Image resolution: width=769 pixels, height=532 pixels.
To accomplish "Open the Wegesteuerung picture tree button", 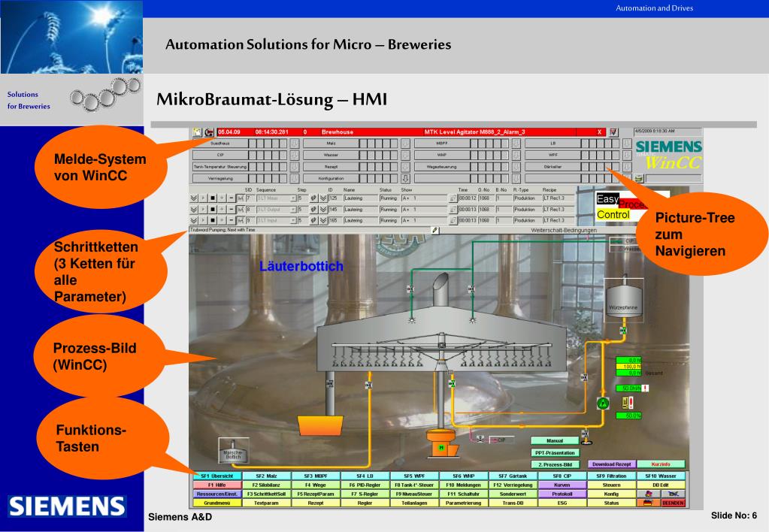I will (442, 167).
